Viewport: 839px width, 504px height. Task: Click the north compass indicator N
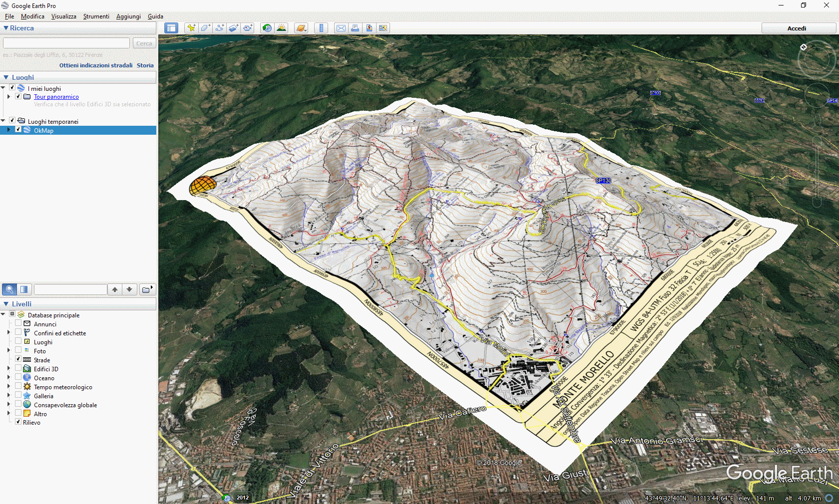point(804,47)
